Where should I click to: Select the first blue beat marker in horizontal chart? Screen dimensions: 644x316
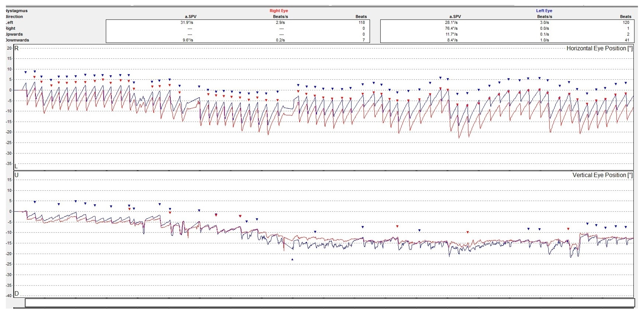[25, 72]
